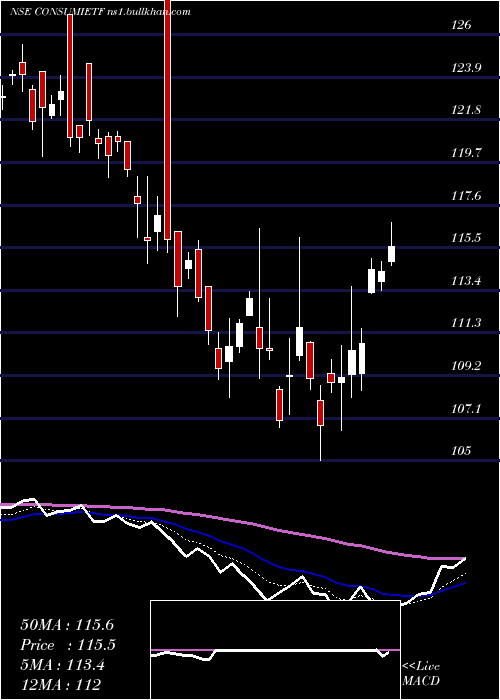Click the 12MA : 112 readout
Viewport: 500px width, 700px height.
pos(60,684)
